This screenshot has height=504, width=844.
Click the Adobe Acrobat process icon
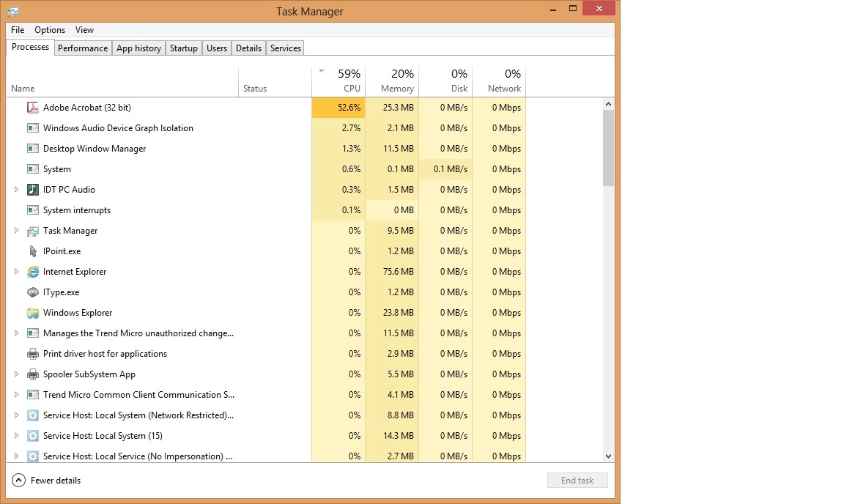[33, 108]
